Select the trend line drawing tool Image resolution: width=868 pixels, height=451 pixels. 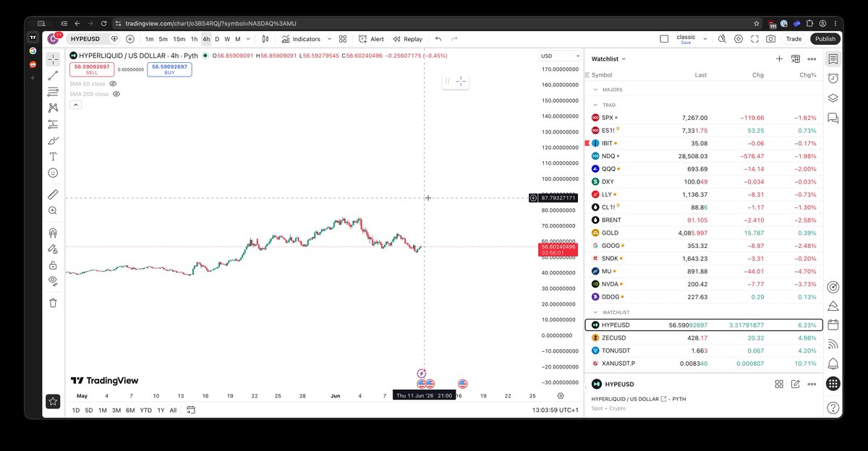(x=53, y=75)
